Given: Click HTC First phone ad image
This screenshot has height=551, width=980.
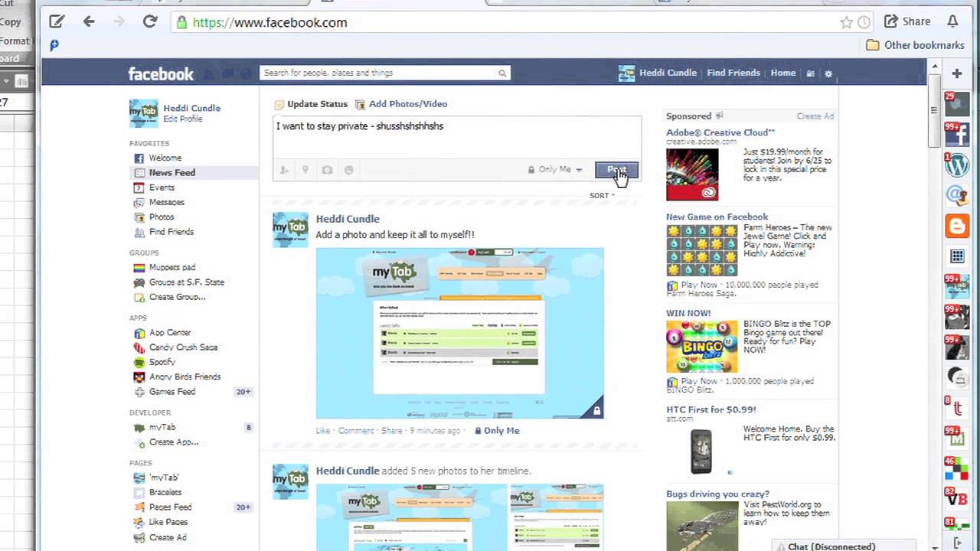Looking at the screenshot, I should 701,452.
